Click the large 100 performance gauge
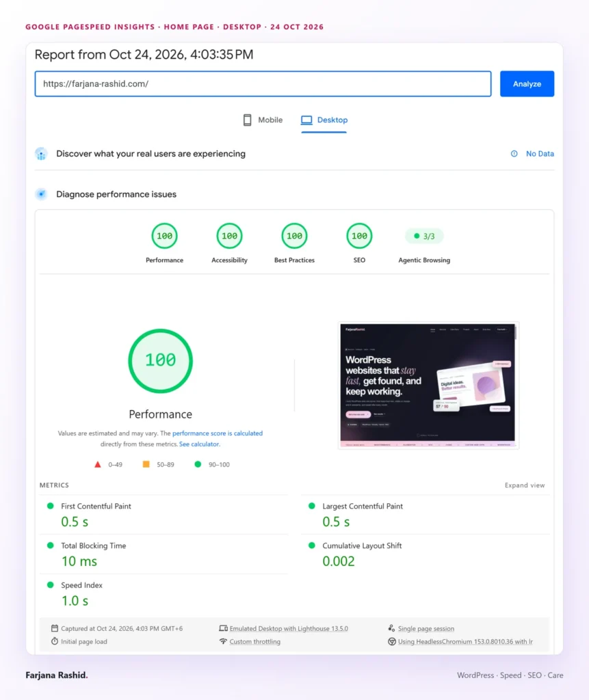Image resolution: width=589 pixels, height=700 pixels. (x=161, y=361)
